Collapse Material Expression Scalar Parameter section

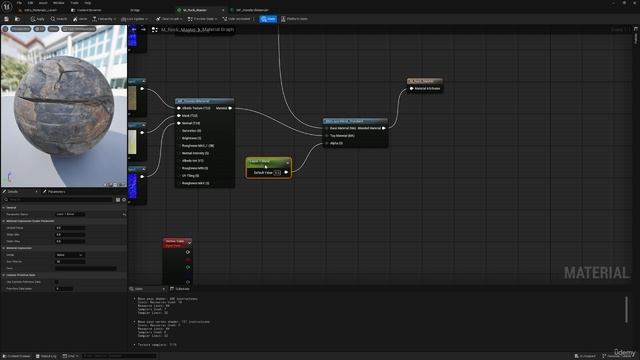[4, 221]
